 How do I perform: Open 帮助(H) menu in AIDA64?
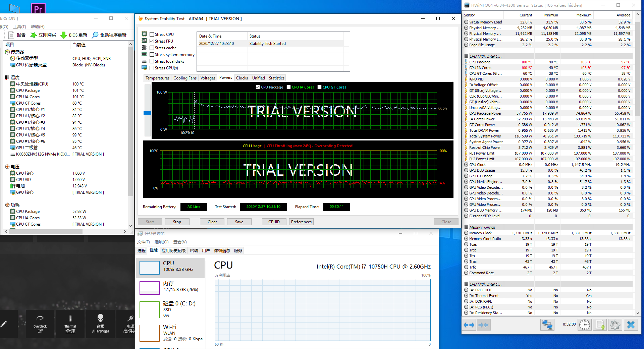[38, 27]
